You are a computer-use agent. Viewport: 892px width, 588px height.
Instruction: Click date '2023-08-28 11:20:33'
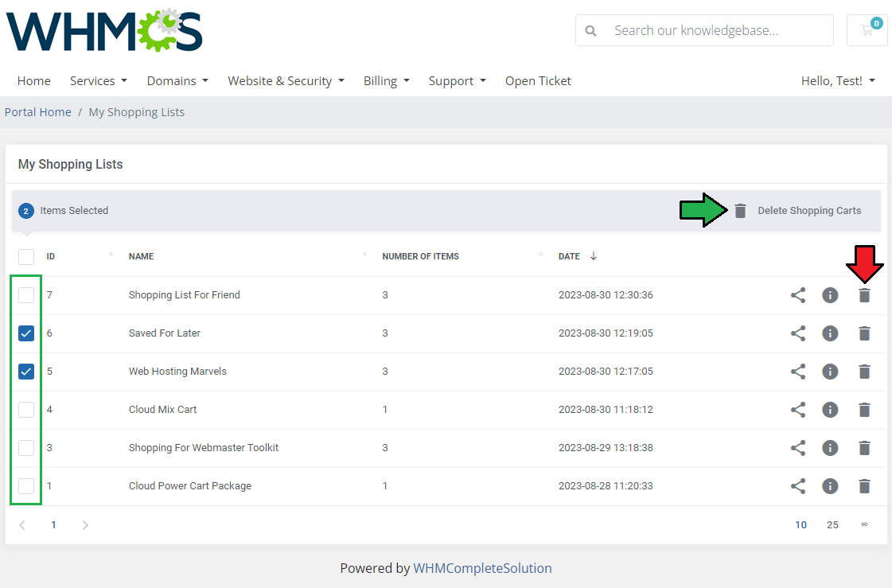point(606,485)
